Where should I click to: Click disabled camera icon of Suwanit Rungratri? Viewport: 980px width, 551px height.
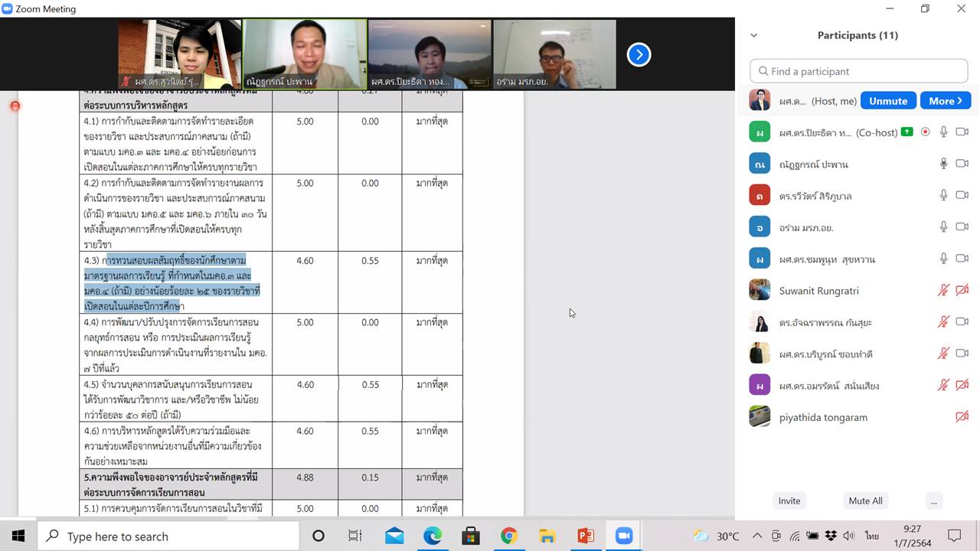tap(962, 290)
